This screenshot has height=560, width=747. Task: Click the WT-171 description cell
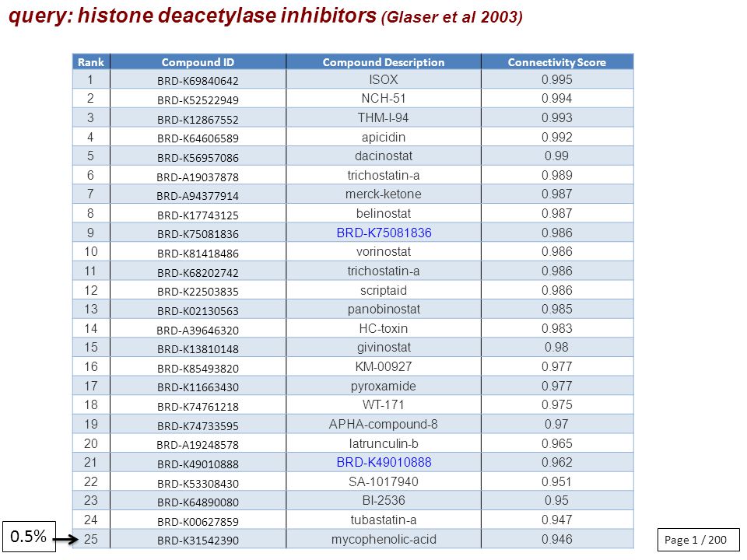(384, 404)
